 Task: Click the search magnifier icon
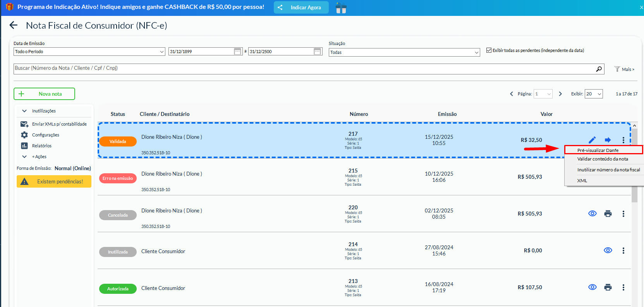[x=599, y=69]
